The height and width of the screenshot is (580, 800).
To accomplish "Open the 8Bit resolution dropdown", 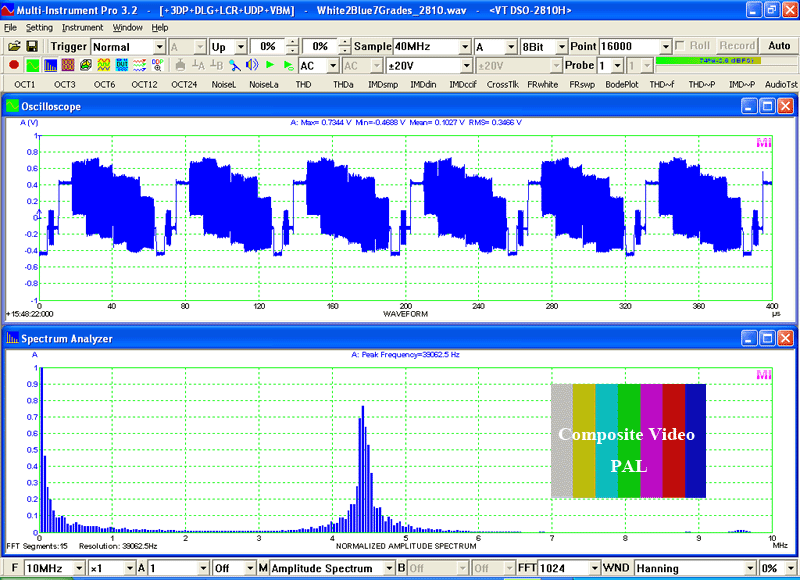I will tap(561, 47).
